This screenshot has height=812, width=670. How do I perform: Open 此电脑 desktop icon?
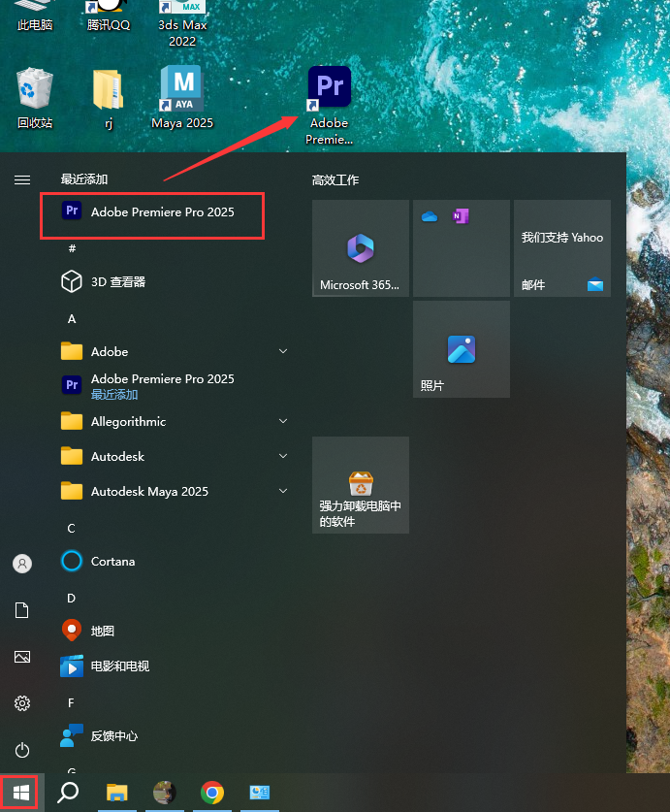35,16
